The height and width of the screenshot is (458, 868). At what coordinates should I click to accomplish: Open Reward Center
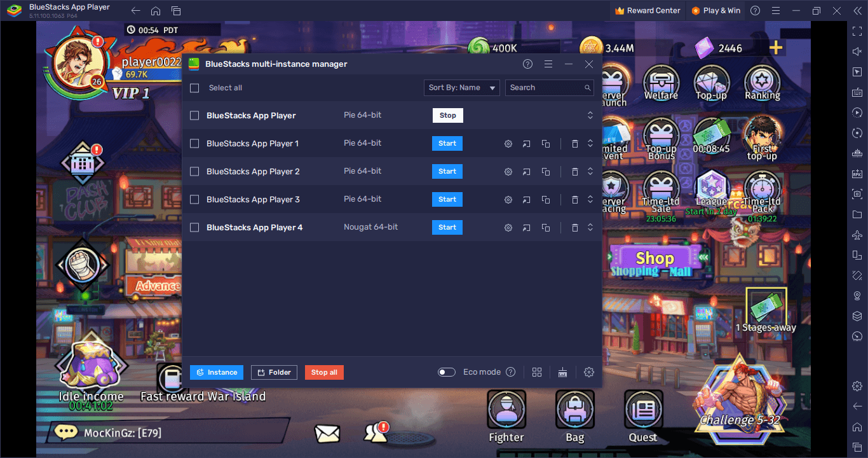[x=648, y=10]
